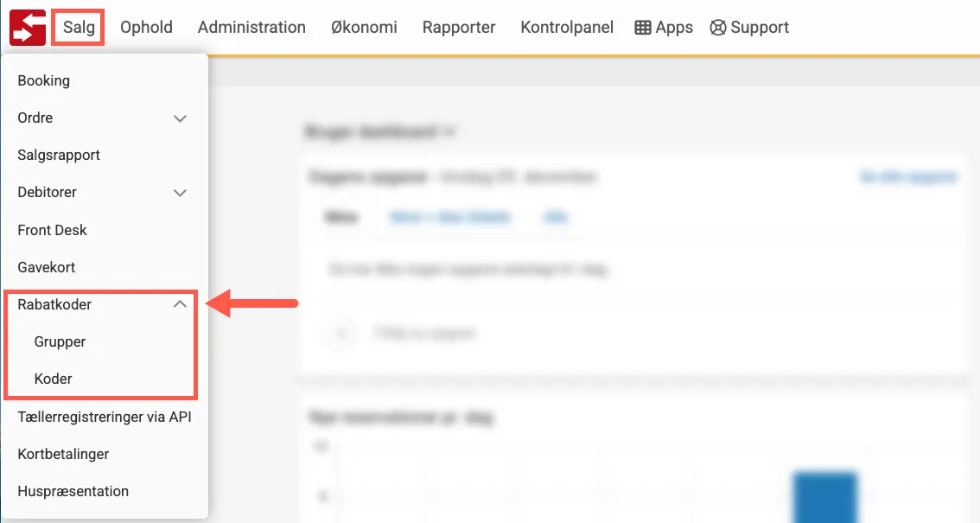Open the Rapporter menu
Image resolution: width=980 pixels, height=523 pixels.
[x=459, y=28]
